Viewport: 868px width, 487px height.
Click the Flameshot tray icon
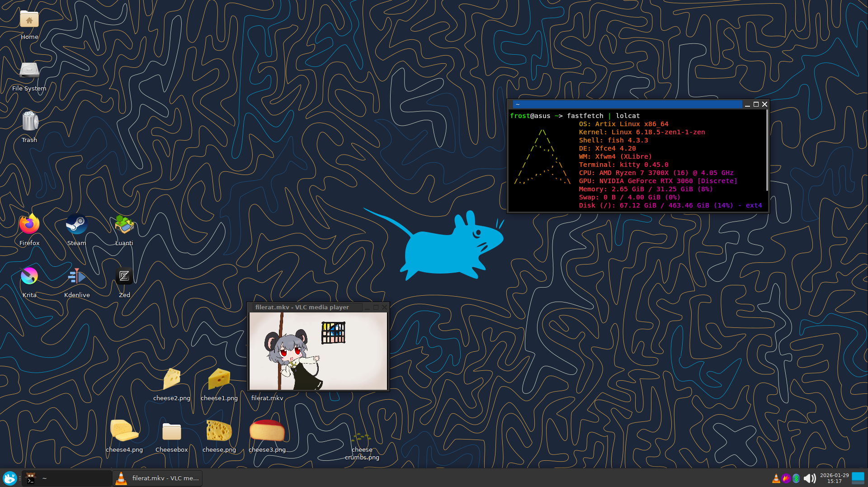point(786,478)
